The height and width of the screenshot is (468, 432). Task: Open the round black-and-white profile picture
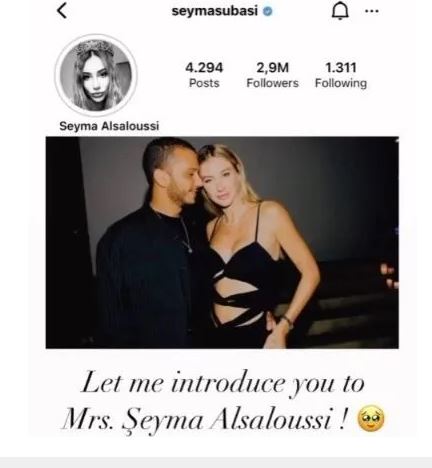(96, 75)
